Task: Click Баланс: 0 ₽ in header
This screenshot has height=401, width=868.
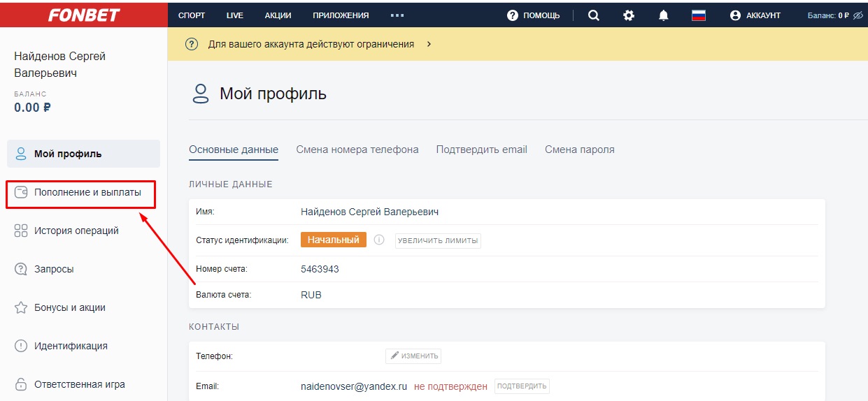Action: point(828,15)
